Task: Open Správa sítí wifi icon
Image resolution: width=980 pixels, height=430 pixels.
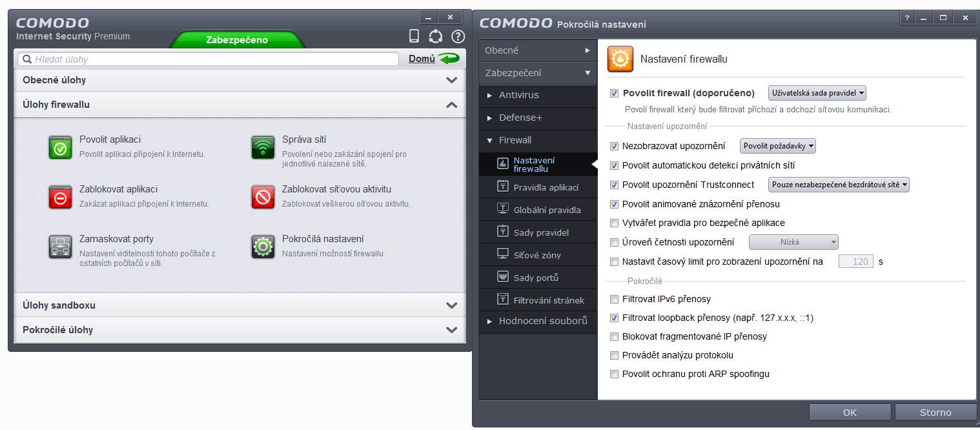Action: point(263,147)
